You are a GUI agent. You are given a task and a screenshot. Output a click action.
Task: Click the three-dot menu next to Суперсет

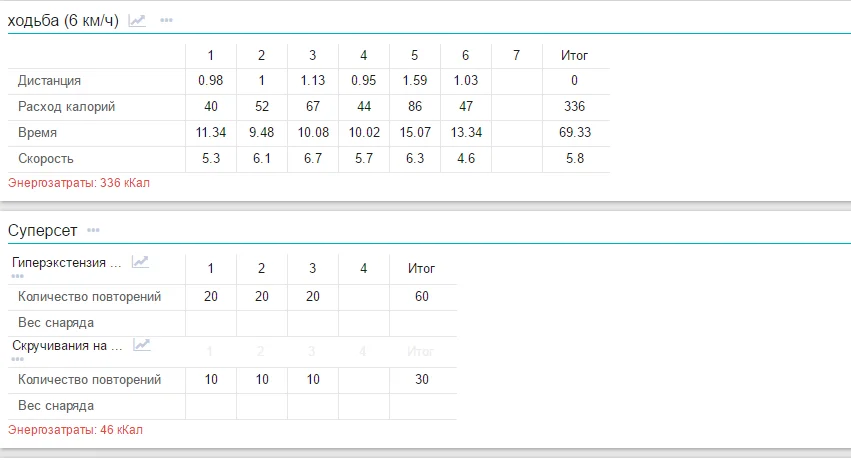click(x=93, y=230)
